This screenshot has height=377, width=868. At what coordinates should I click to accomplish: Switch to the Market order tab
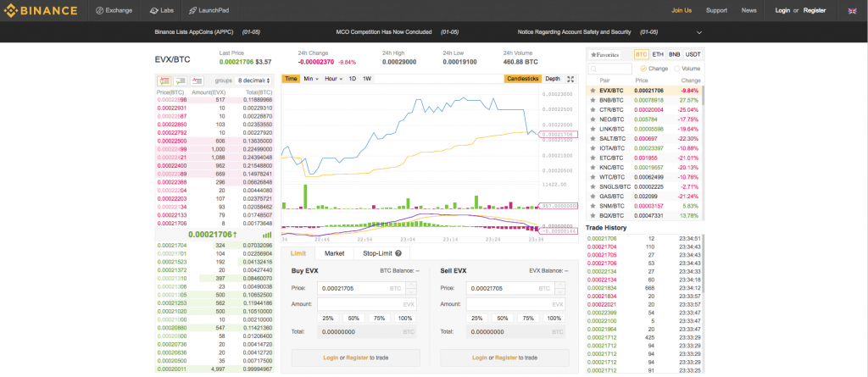click(x=334, y=253)
